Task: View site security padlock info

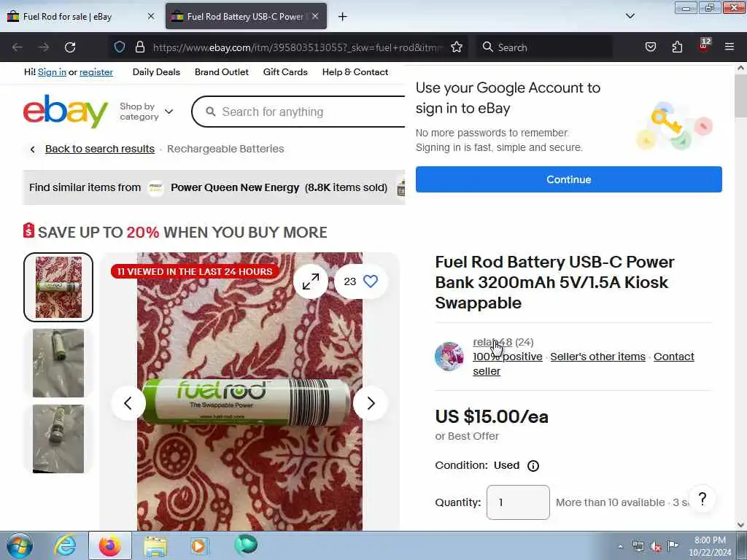Action: 139,47
